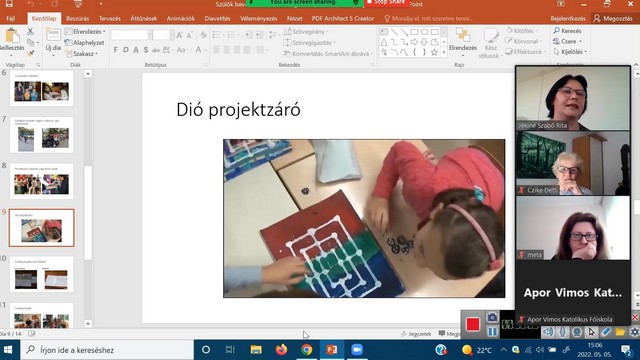Select the recorder pencil annotation tool
Image resolution: width=640 pixels, height=360 pixels.
(606, 332)
